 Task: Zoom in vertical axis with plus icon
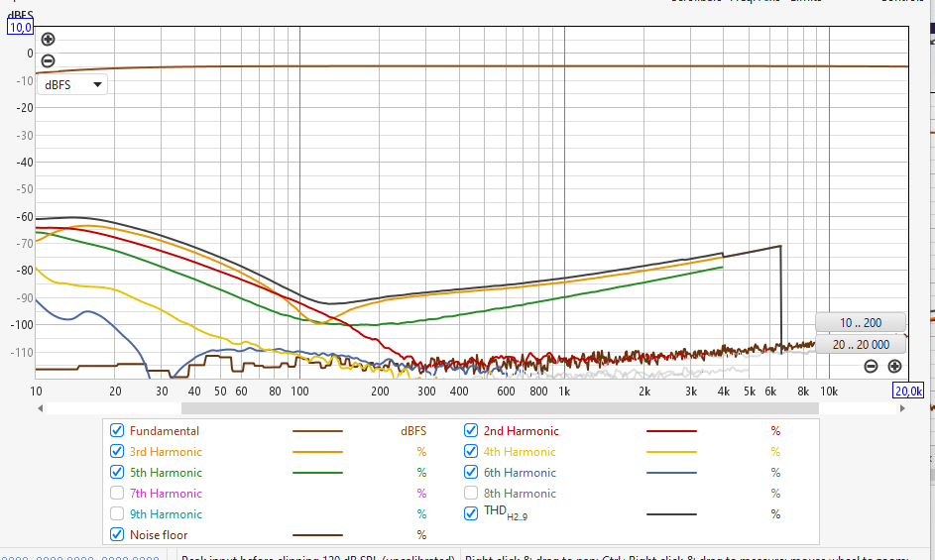click(48, 40)
